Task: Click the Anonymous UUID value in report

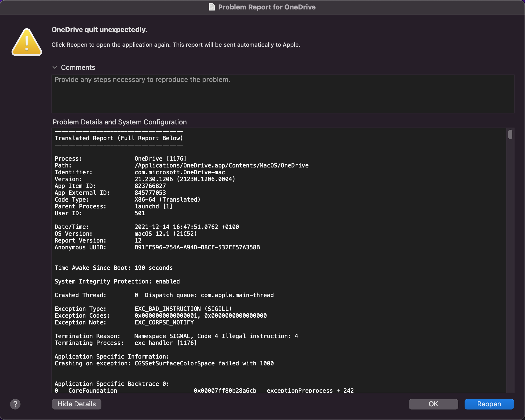Action: (197, 247)
